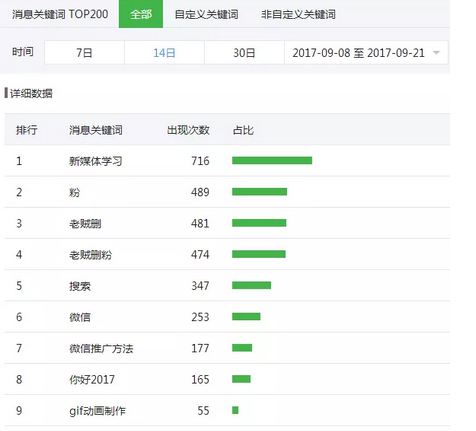Click the count 253
The width and height of the screenshot is (476, 431).
tap(200, 317)
